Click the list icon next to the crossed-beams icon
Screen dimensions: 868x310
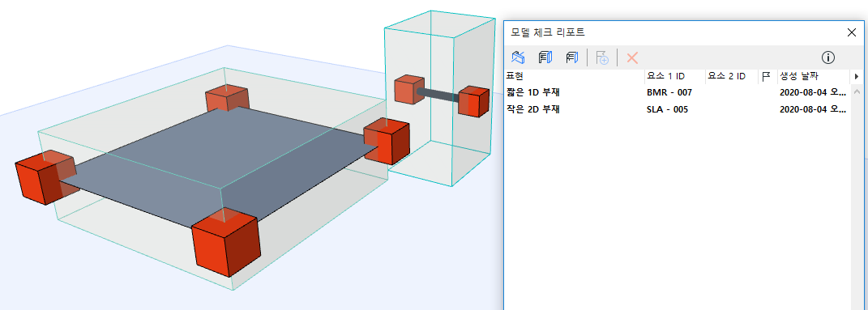[x=545, y=57]
